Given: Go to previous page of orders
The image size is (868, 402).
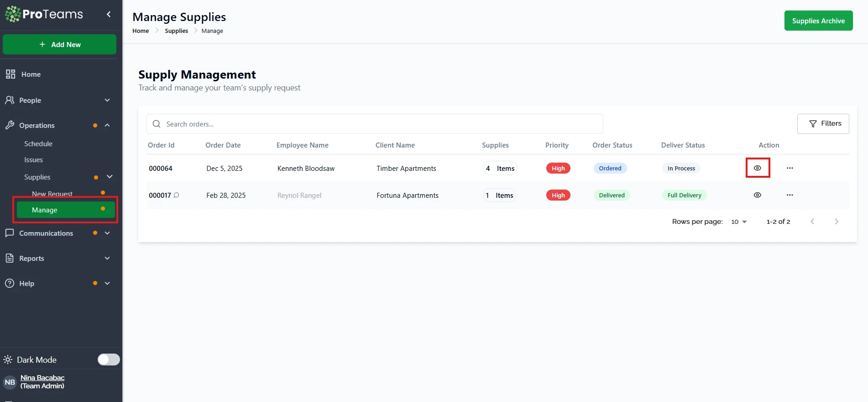Looking at the screenshot, I should [812, 222].
